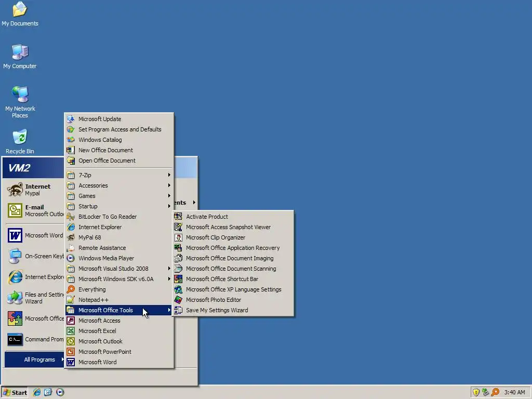The width and height of the screenshot is (532, 399).
Task: Expand the Games submenu arrow
Action: click(x=169, y=196)
